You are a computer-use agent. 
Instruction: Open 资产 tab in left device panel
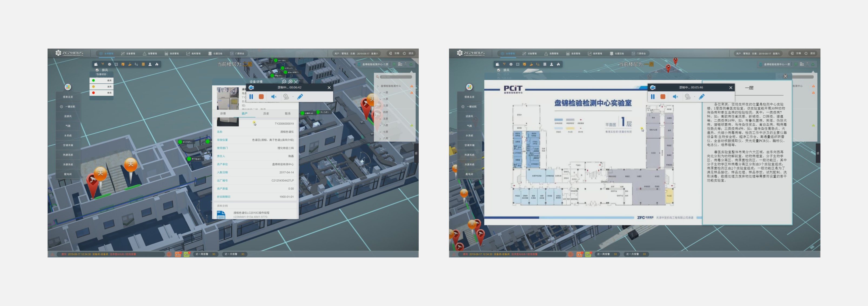click(x=244, y=113)
